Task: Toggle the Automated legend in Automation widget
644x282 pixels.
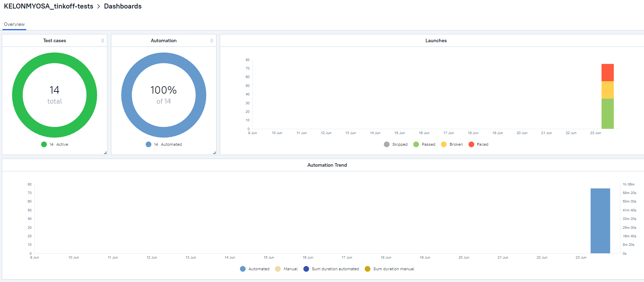Action: pos(164,144)
